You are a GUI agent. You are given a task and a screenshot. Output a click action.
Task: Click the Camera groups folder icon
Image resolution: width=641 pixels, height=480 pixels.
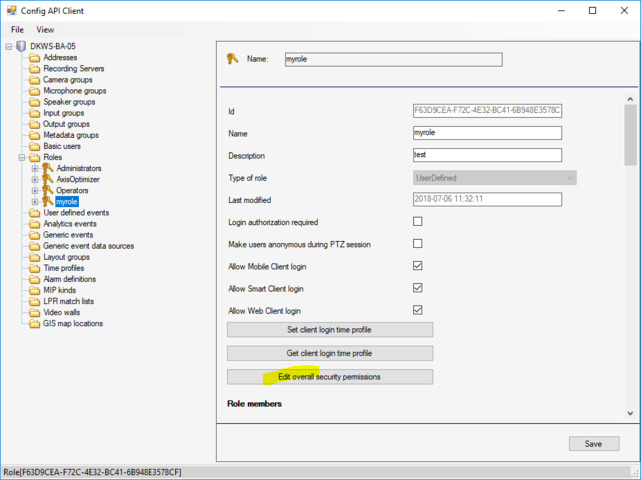click(35, 80)
